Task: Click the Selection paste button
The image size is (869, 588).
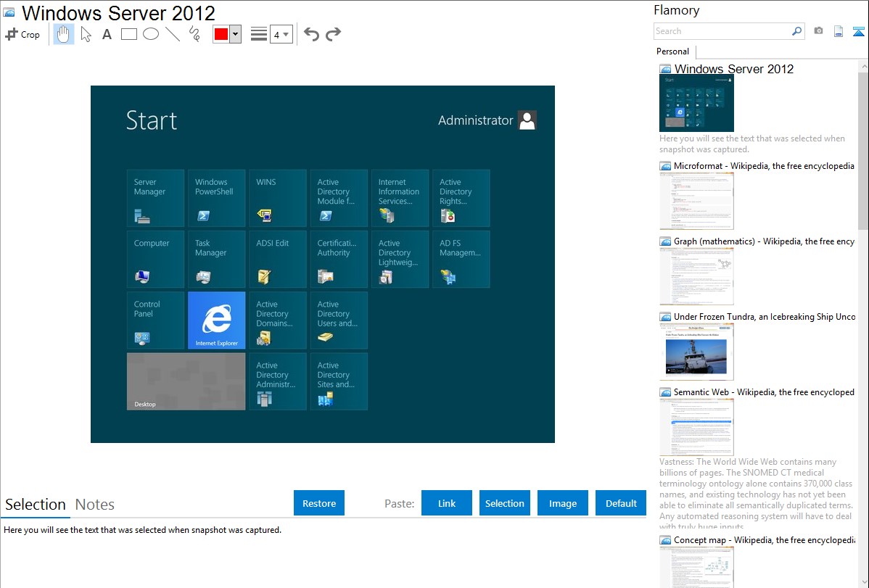Action: point(505,503)
